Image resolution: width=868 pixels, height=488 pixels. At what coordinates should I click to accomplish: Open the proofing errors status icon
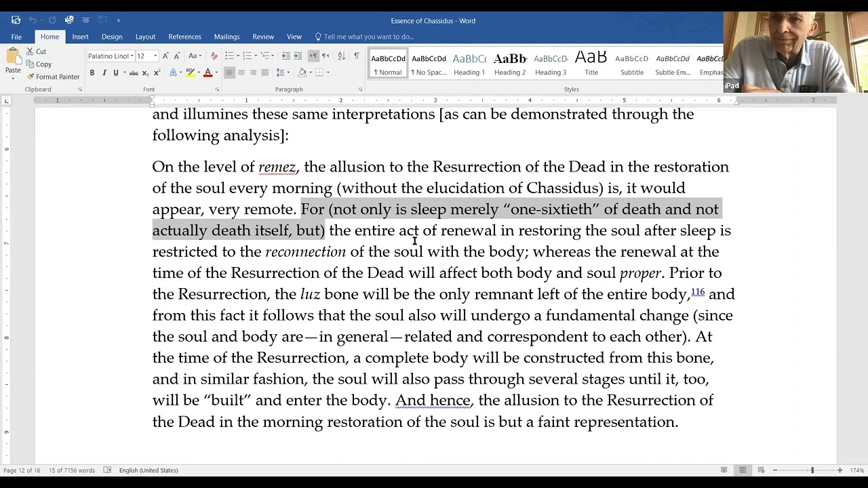tap(107, 470)
